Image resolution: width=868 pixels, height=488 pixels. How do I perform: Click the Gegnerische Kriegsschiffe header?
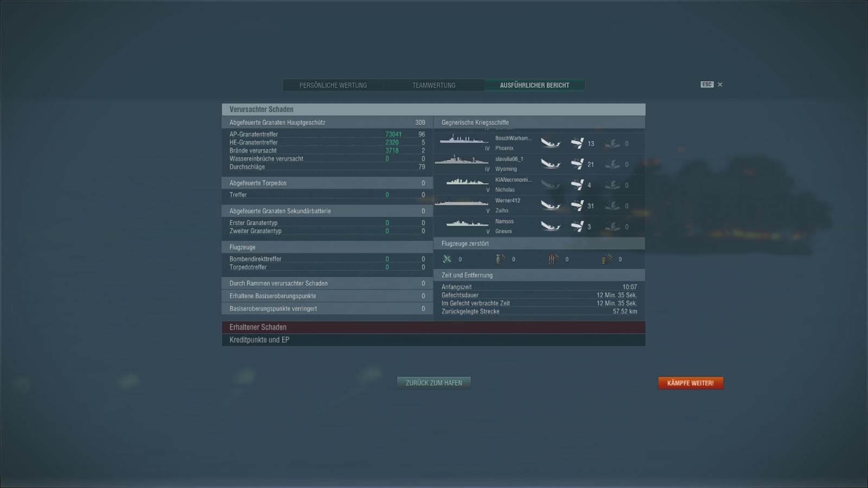coord(539,123)
